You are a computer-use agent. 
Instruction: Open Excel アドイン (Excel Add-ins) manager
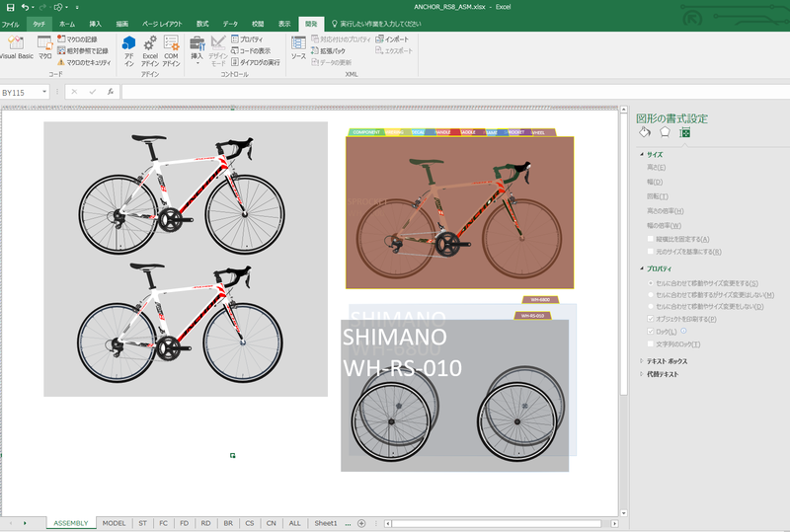[x=150, y=51]
